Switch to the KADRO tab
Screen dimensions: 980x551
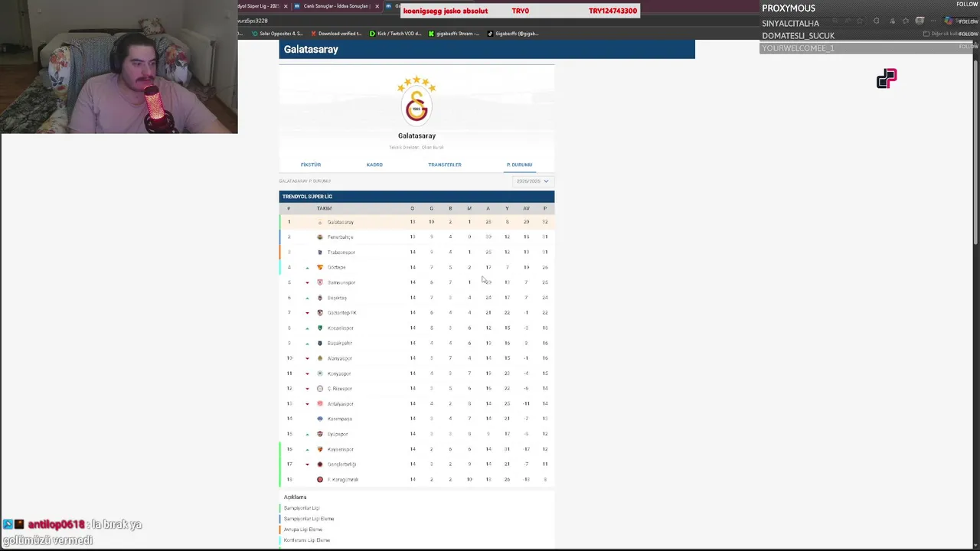(374, 165)
